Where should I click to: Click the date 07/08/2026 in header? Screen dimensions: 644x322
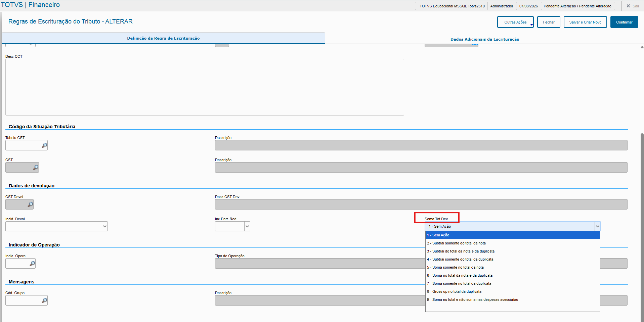[528, 6]
